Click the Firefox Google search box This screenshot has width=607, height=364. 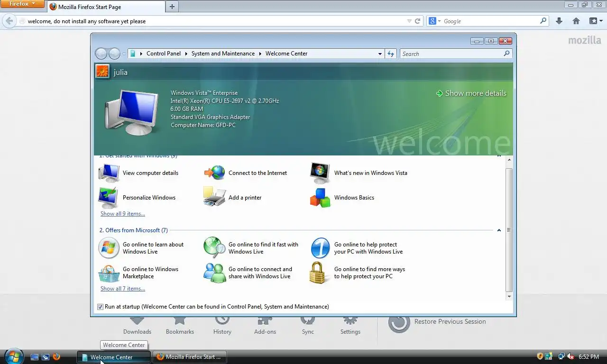[490, 21]
